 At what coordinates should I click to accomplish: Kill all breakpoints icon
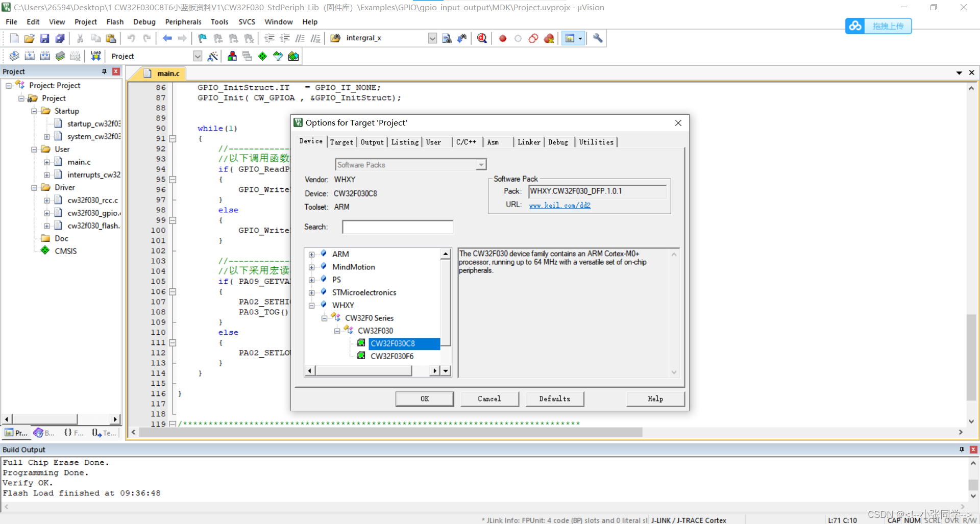(549, 38)
